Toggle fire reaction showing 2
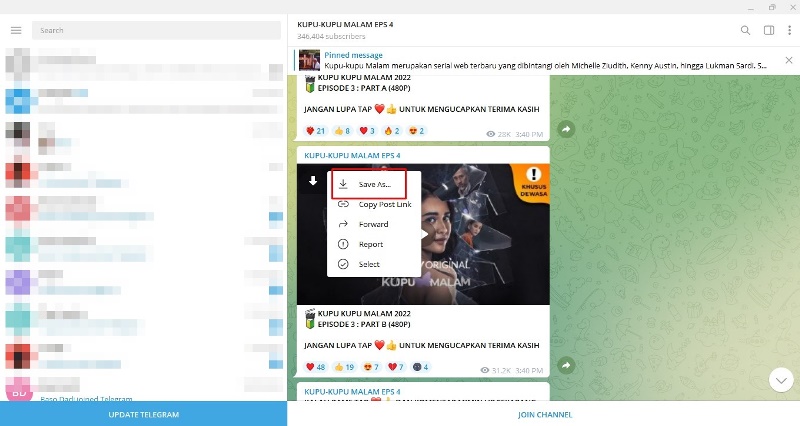The height and width of the screenshot is (426, 800). click(392, 131)
